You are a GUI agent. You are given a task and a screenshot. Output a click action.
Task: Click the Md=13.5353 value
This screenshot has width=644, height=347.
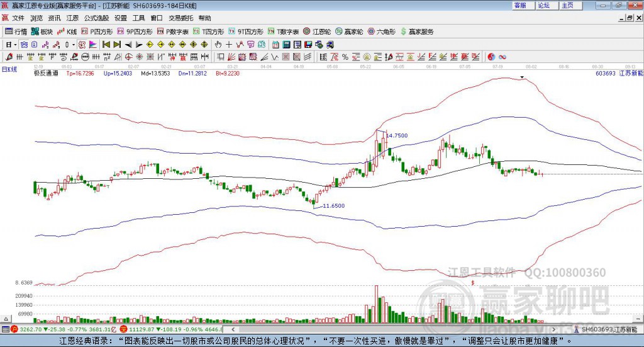click(x=155, y=73)
